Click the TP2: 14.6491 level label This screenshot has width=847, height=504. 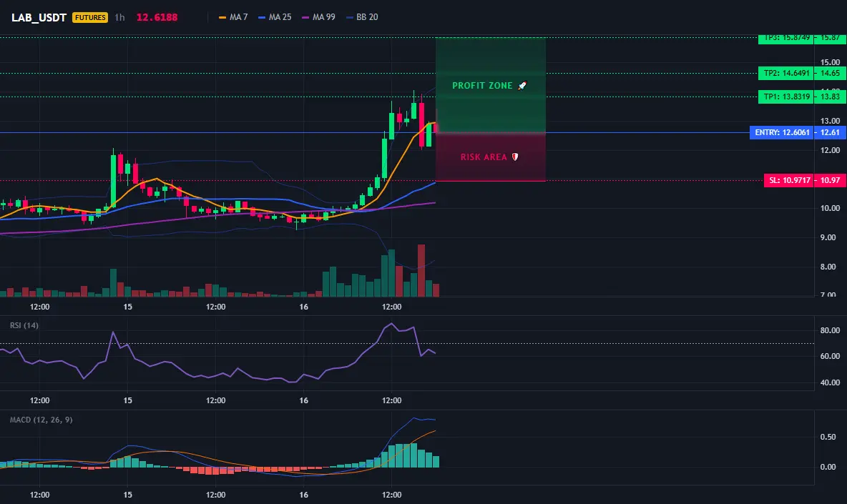(x=786, y=73)
